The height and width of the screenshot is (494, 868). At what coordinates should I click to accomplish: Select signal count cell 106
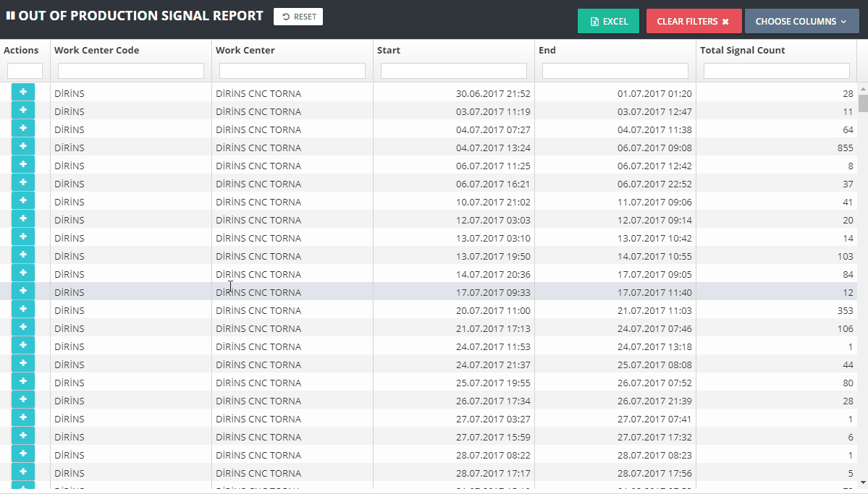point(846,328)
